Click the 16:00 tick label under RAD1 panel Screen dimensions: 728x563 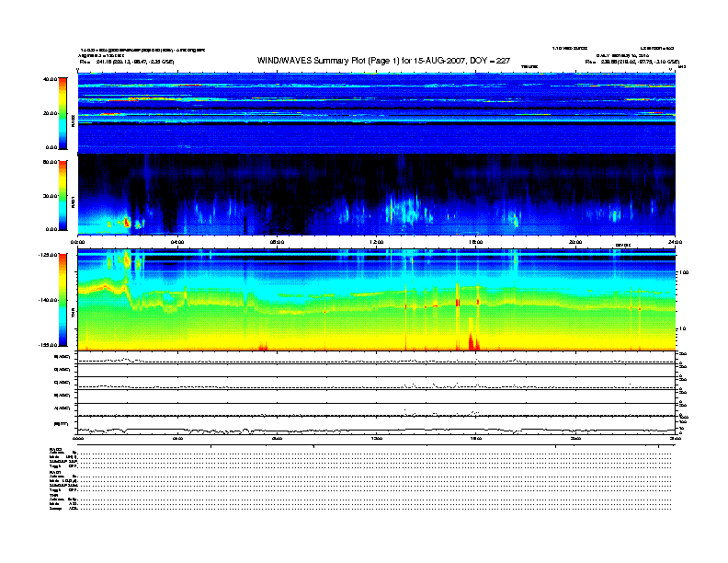pos(476,242)
